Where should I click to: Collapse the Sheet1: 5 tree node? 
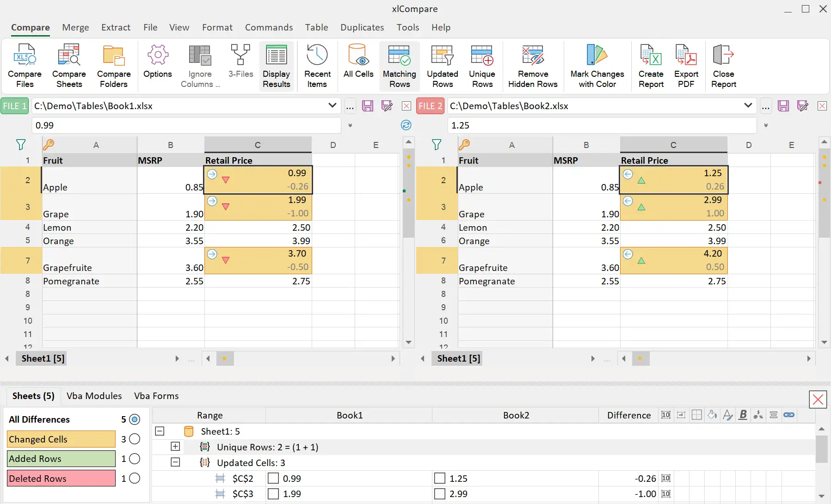160,431
